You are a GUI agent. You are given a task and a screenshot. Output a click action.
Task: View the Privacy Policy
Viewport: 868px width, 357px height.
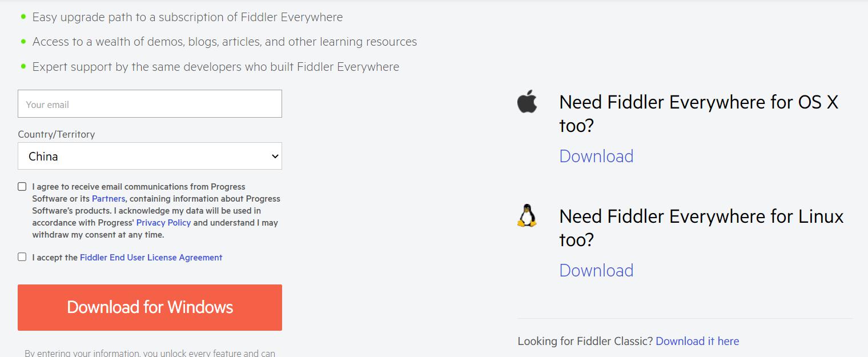point(163,222)
